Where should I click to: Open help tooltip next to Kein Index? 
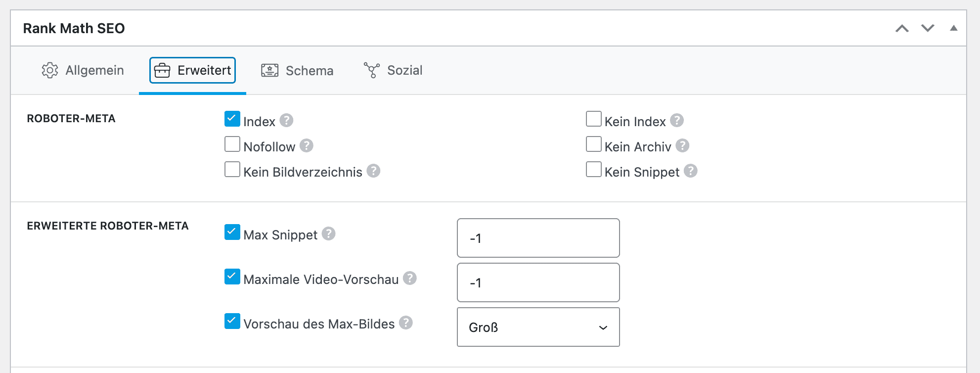677,121
